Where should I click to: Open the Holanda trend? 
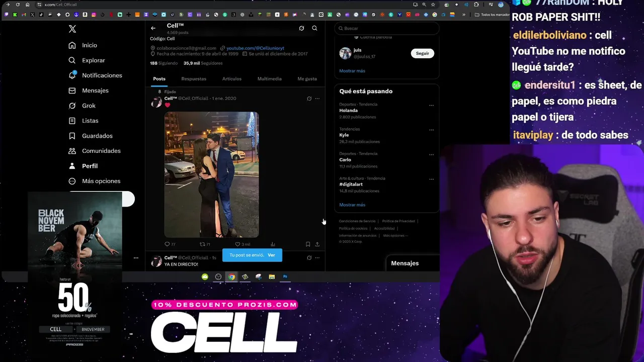348,111
